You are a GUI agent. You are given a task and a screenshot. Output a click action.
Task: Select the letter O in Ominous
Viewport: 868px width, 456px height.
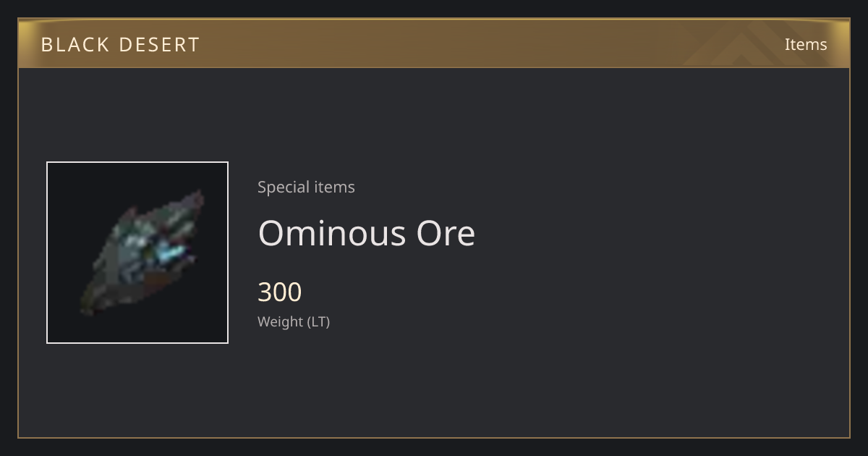point(272,233)
